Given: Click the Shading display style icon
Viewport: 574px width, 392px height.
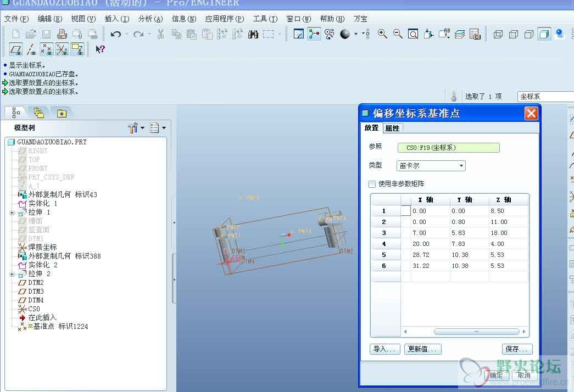Looking at the screenshot, I should tap(544, 34).
